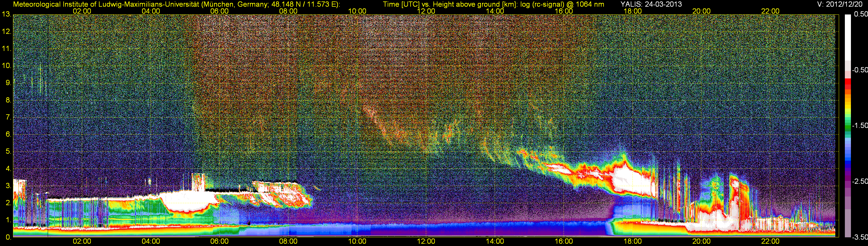Click the 2. height axis label

[8, 203]
